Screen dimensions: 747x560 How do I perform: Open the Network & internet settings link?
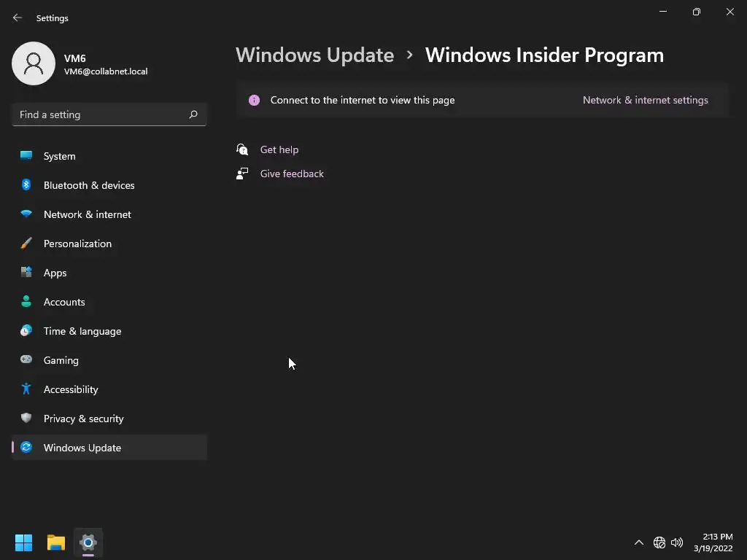click(645, 100)
